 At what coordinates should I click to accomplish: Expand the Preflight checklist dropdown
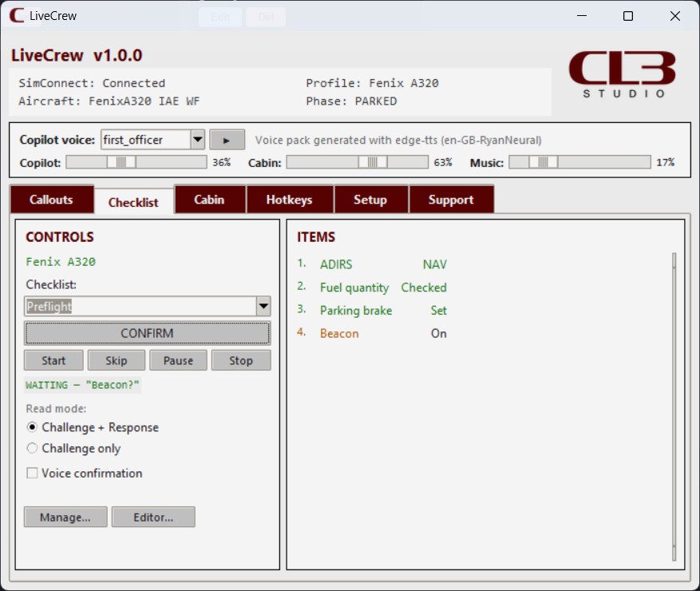[x=262, y=305]
